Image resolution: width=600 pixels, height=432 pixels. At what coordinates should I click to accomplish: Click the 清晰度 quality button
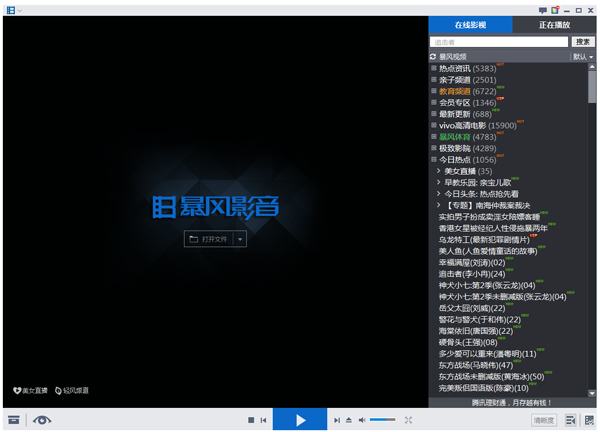pos(544,420)
